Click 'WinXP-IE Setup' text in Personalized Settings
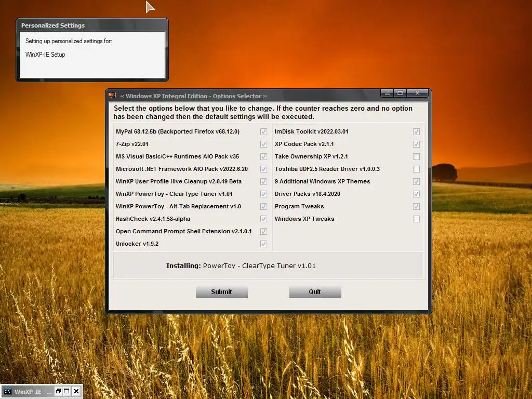This screenshot has height=399, width=532. tap(45, 54)
